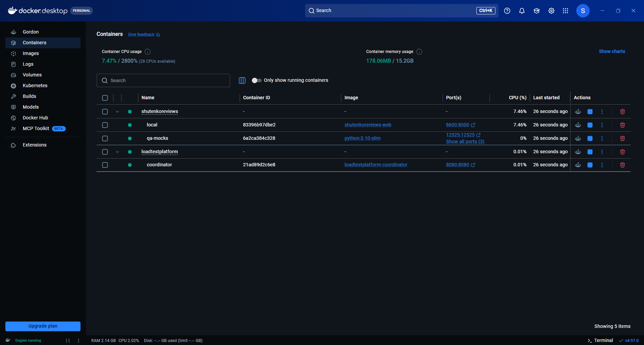The width and height of the screenshot is (644, 345).
Task: Click the memory usage info icon
Action: [419, 52]
